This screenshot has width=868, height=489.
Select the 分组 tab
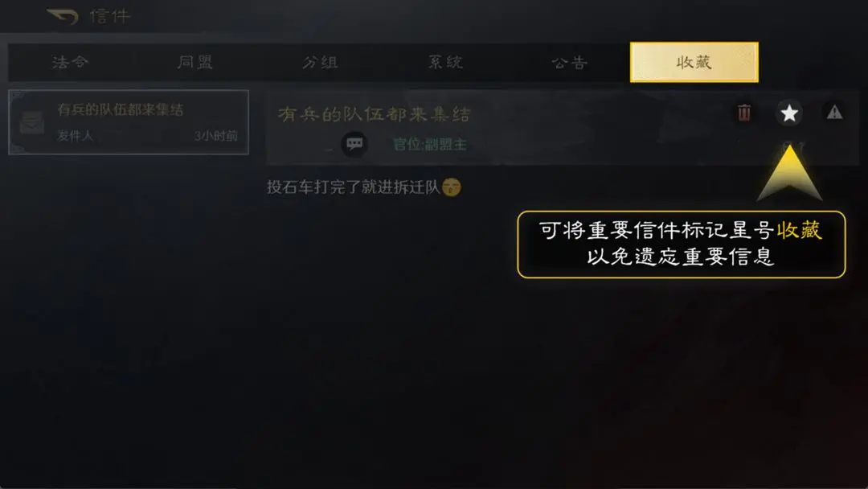click(320, 62)
